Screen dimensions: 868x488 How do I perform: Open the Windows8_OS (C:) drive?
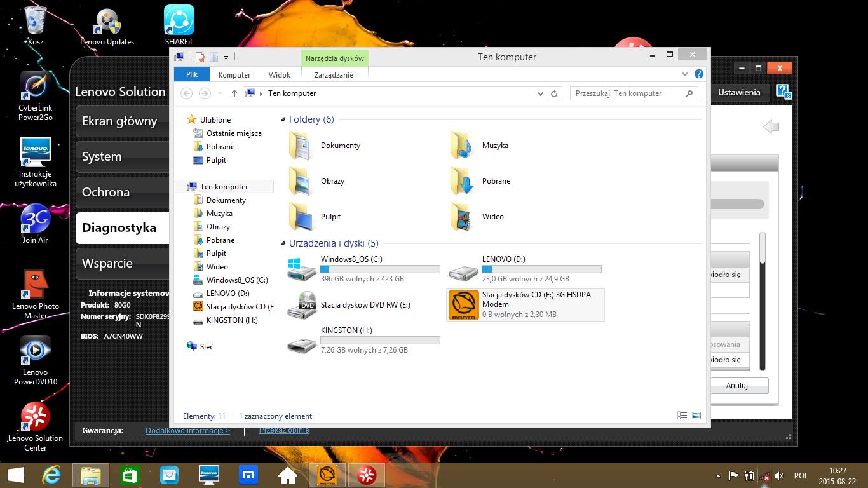click(301, 269)
